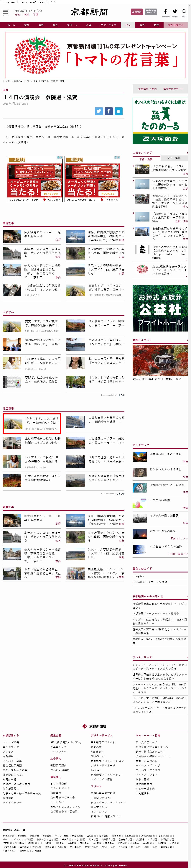Open the hamburger menu icon

click(5, 12)
